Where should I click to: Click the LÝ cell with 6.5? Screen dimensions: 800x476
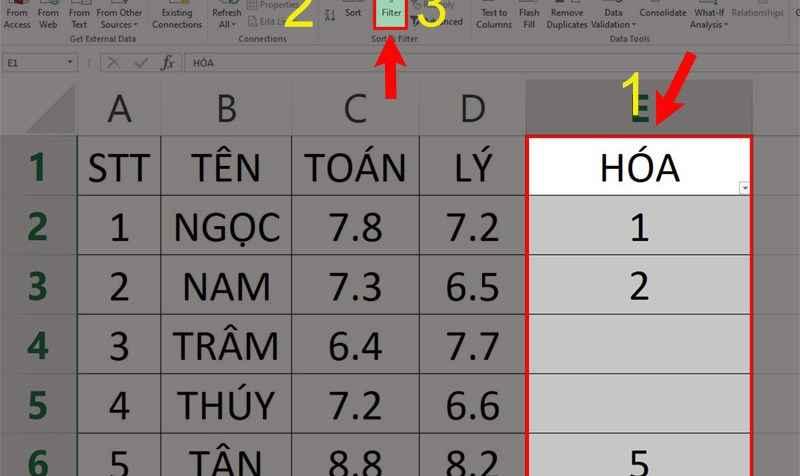pyautogui.click(x=472, y=284)
